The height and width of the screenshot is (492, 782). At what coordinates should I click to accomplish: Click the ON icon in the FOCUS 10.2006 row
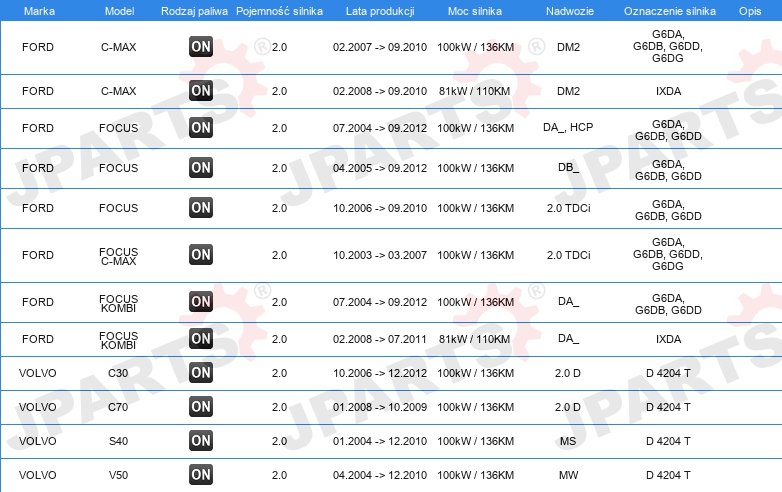point(201,207)
